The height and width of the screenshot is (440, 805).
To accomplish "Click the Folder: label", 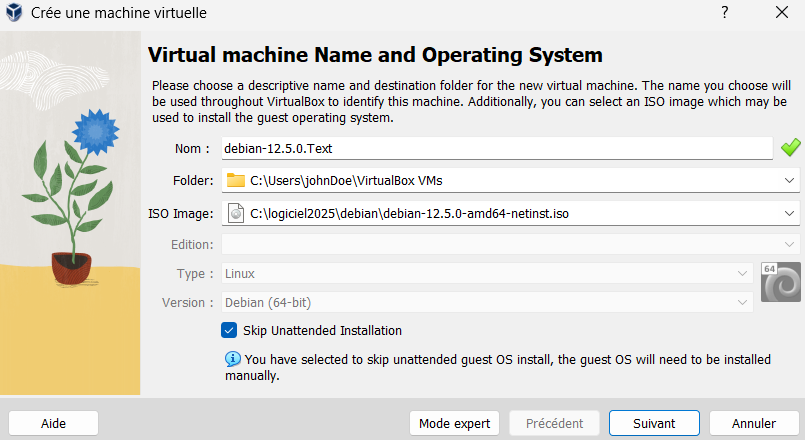I will [x=193, y=181].
